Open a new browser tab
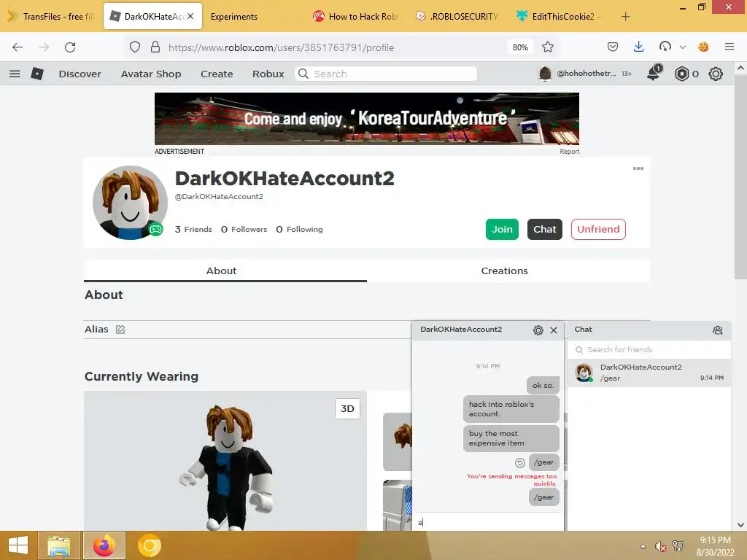747x560 pixels. 625,17
